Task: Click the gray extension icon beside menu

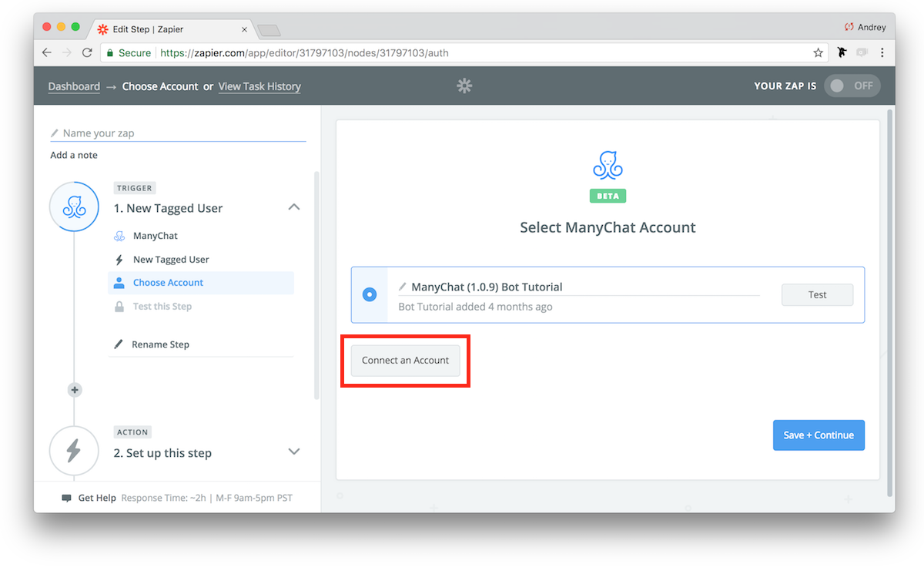Action: click(x=862, y=52)
